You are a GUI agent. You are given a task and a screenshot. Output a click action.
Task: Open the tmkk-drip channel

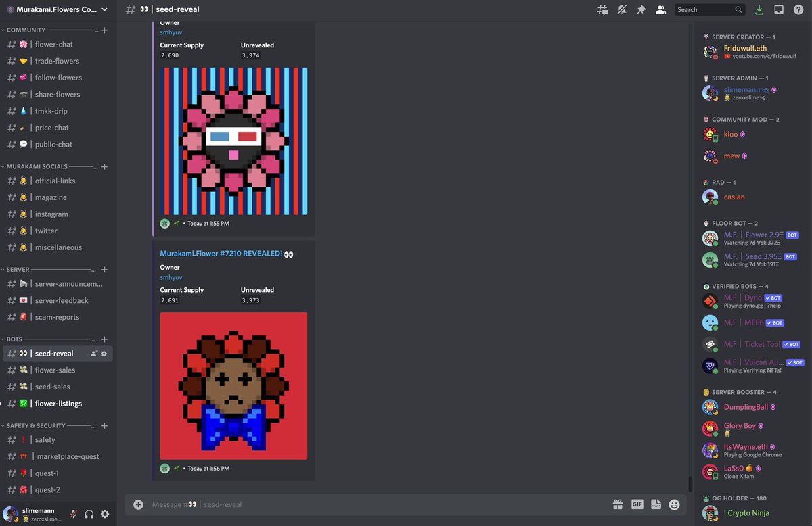pos(58,111)
